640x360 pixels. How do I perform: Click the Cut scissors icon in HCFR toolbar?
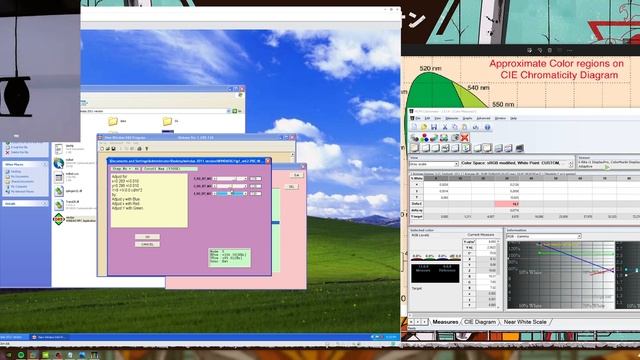click(445, 127)
